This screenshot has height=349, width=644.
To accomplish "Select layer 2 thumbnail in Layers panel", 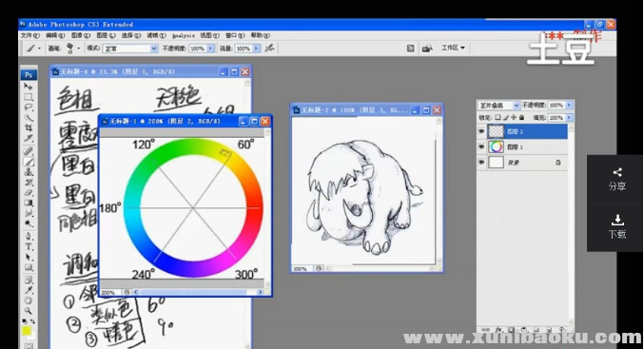I will coord(496,131).
